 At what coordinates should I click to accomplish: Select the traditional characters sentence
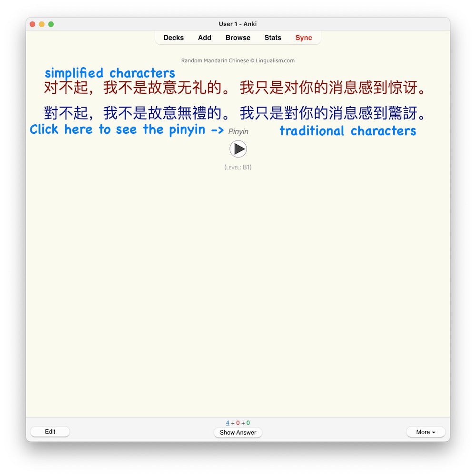(238, 113)
